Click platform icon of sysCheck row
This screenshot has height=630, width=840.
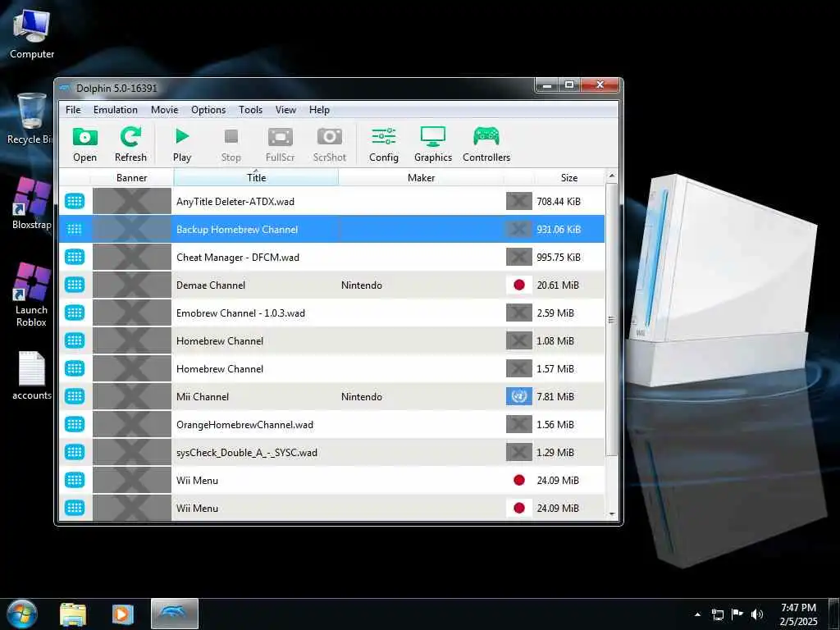tap(75, 452)
